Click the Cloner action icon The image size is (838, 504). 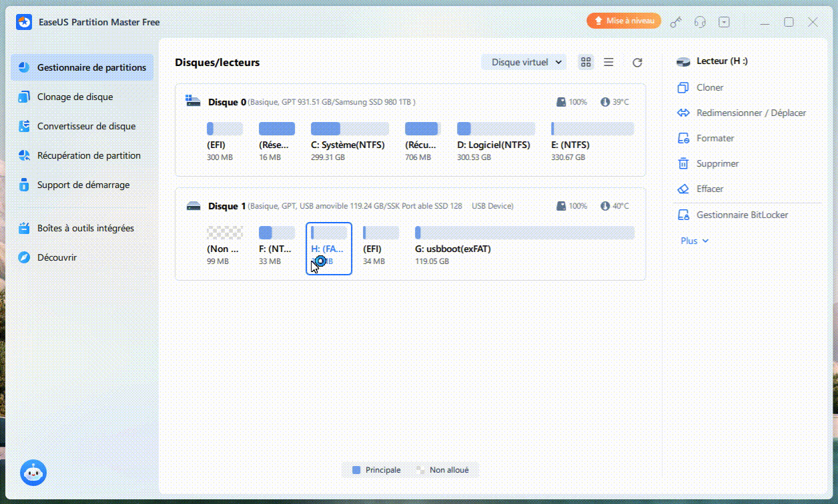pyautogui.click(x=683, y=87)
